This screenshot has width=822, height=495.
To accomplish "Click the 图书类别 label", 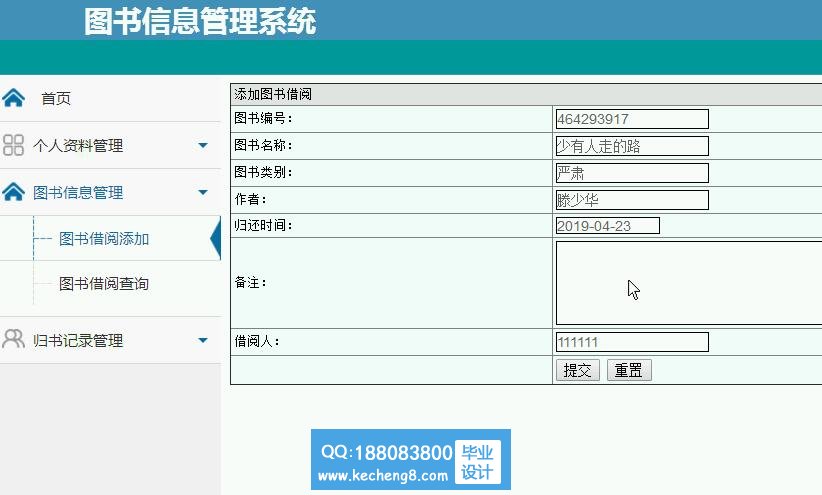I will coord(263,172).
